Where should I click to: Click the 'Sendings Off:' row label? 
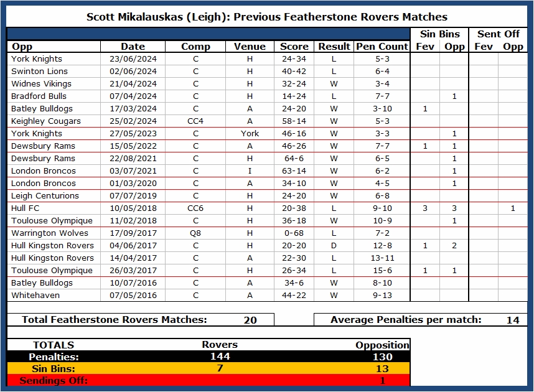click(54, 381)
